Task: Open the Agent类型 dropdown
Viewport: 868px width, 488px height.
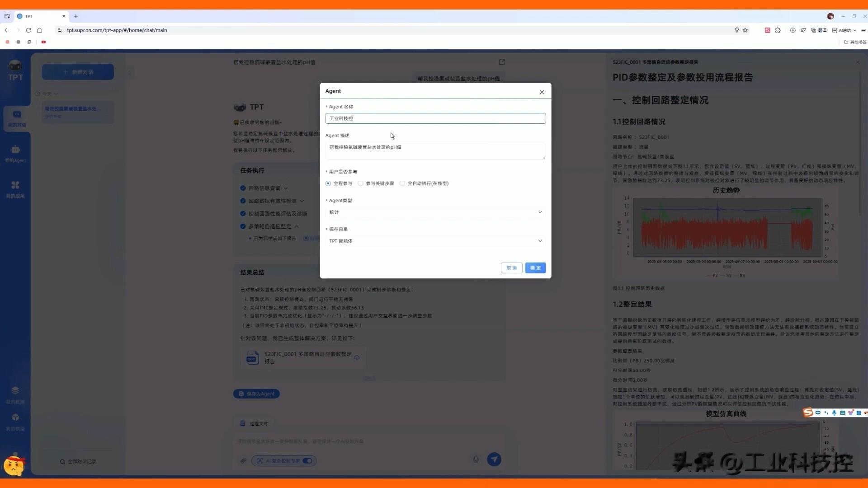Action: coord(435,212)
